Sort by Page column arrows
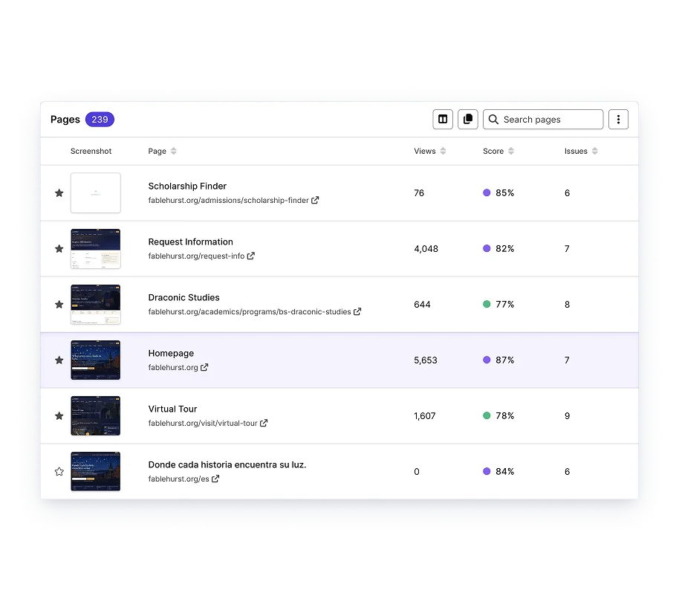The height and width of the screenshot is (616, 679). [x=174, y=151]
